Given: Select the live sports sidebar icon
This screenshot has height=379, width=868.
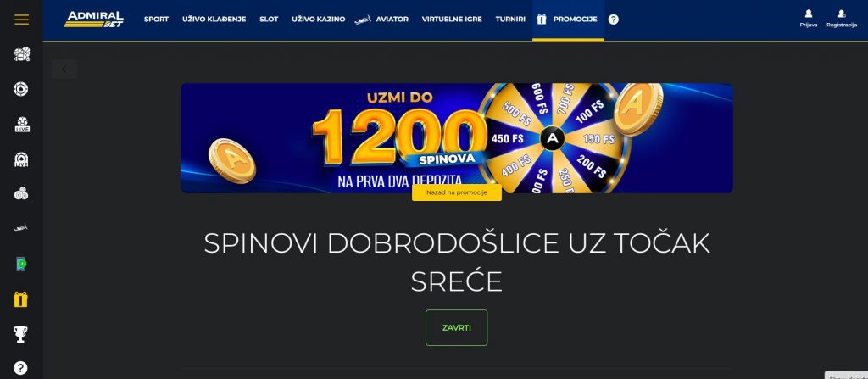Looking at the screenshot, I should (21, 124).
